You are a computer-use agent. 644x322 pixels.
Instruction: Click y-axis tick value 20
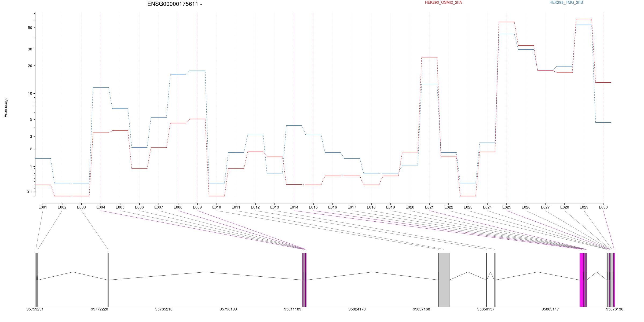30,66
